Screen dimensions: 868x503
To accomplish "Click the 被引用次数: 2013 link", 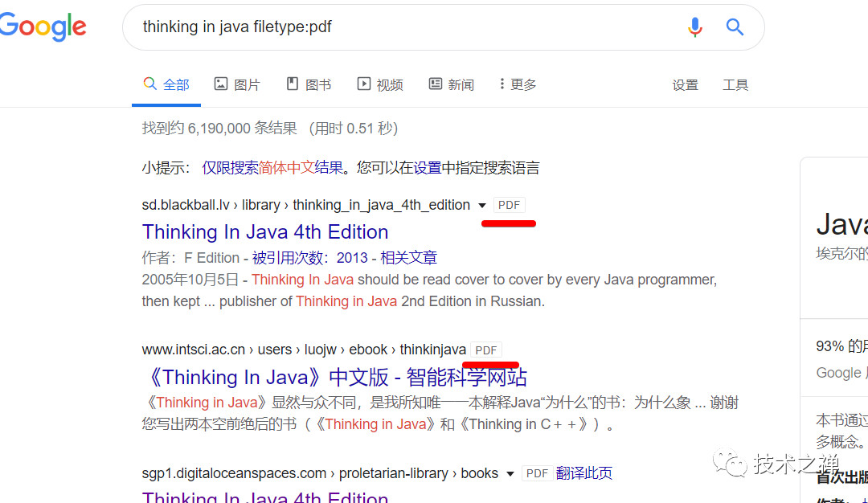I will coord(309,257).
